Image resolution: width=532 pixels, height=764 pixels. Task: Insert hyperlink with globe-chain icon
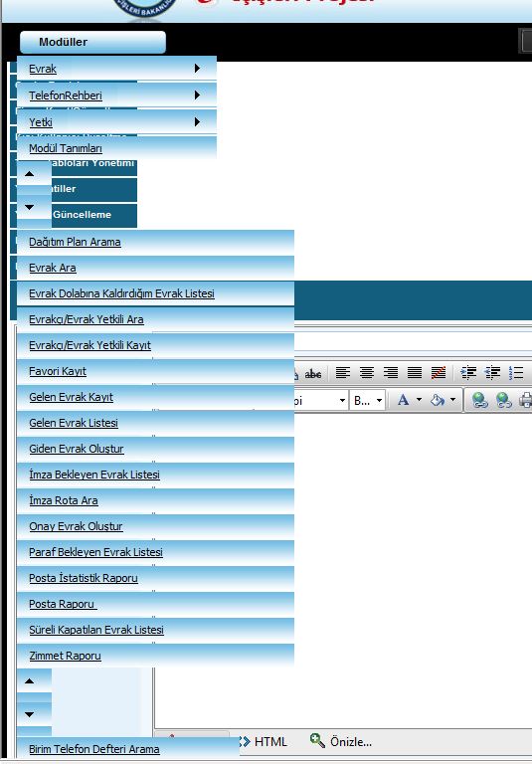point(480,400)
